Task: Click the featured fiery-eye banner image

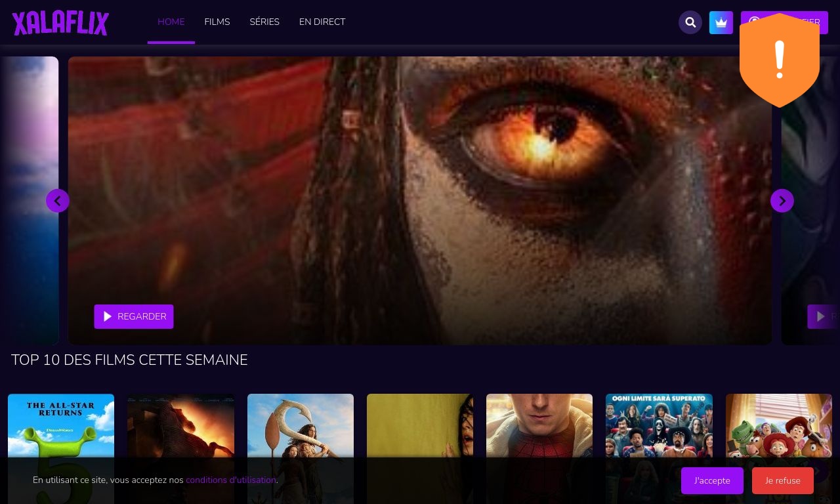Action: pyautogui.click(x=420, y=201)
